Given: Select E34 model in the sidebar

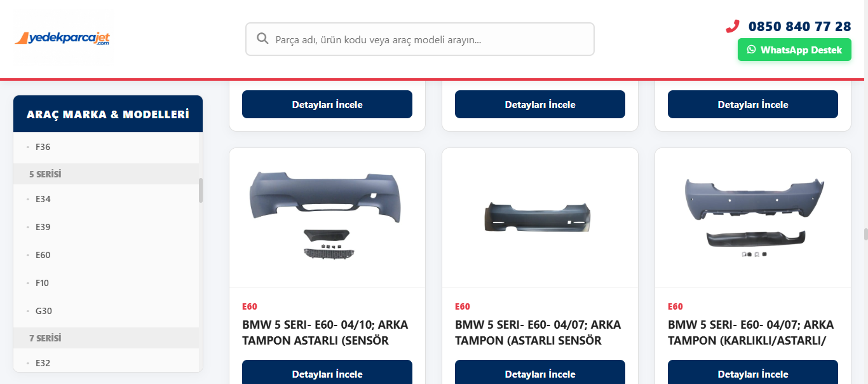Looking at the screenshot, I should [43, 198].
